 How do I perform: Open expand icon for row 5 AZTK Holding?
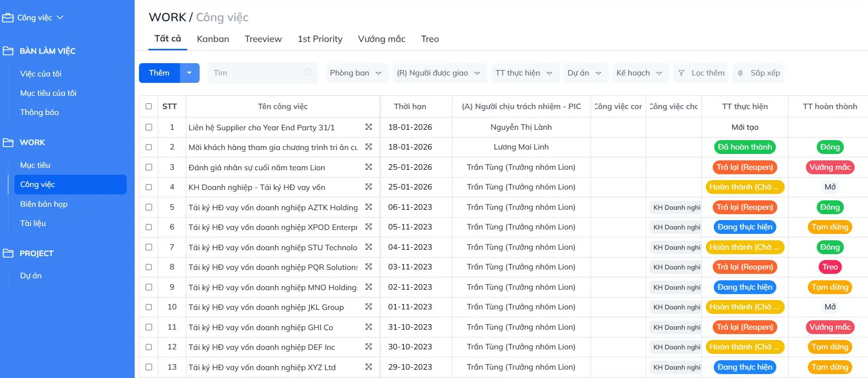coord(368,207)
